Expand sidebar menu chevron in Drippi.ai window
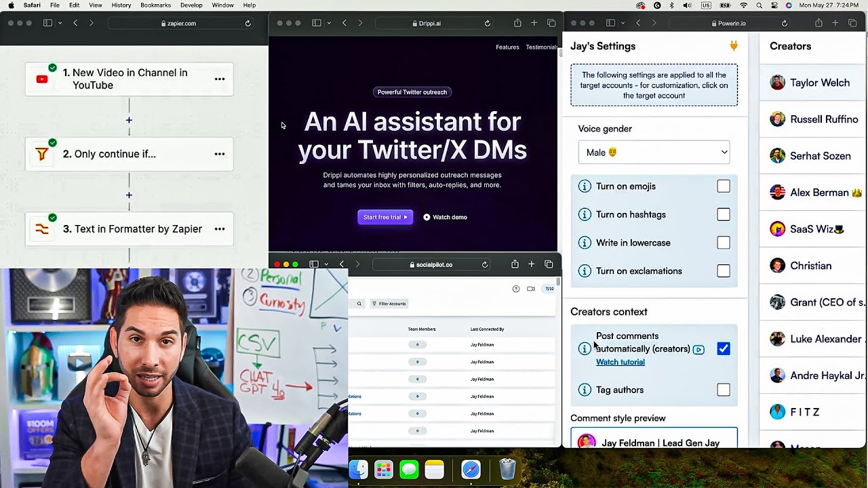The height and width of the screenshot is (488, 868). click(x=329, y=23)
